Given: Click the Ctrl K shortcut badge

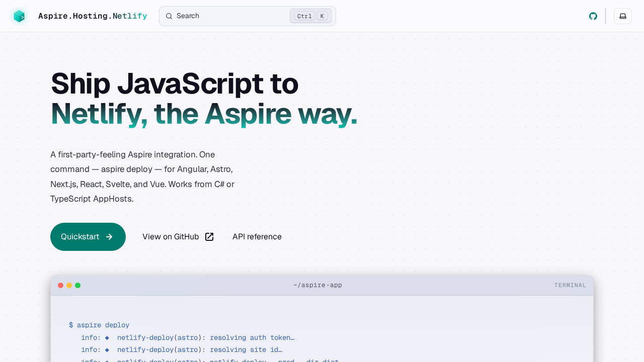Looking at the screenshot, I should point(310,16).
